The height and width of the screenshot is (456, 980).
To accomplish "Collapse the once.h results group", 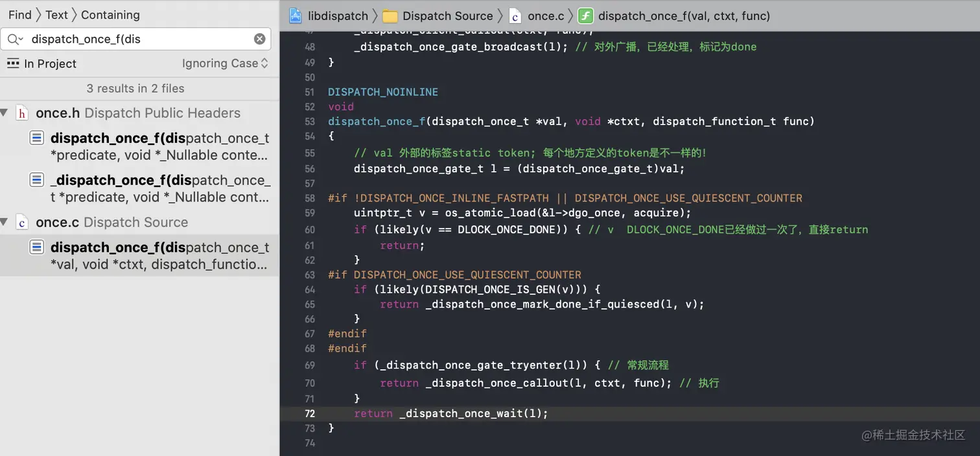I will pos(4,113).
